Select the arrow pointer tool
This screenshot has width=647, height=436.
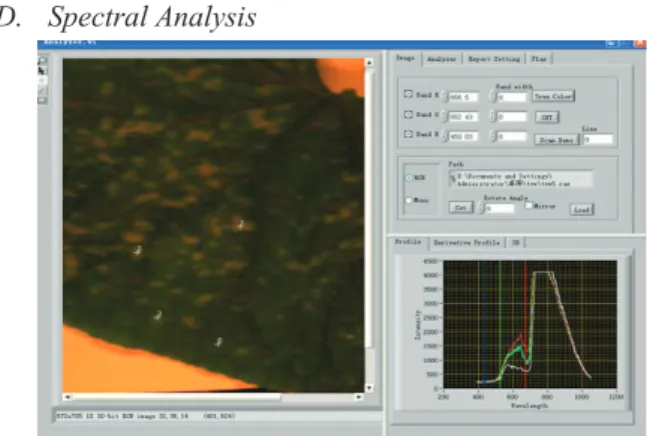click(x=43, y=71)
